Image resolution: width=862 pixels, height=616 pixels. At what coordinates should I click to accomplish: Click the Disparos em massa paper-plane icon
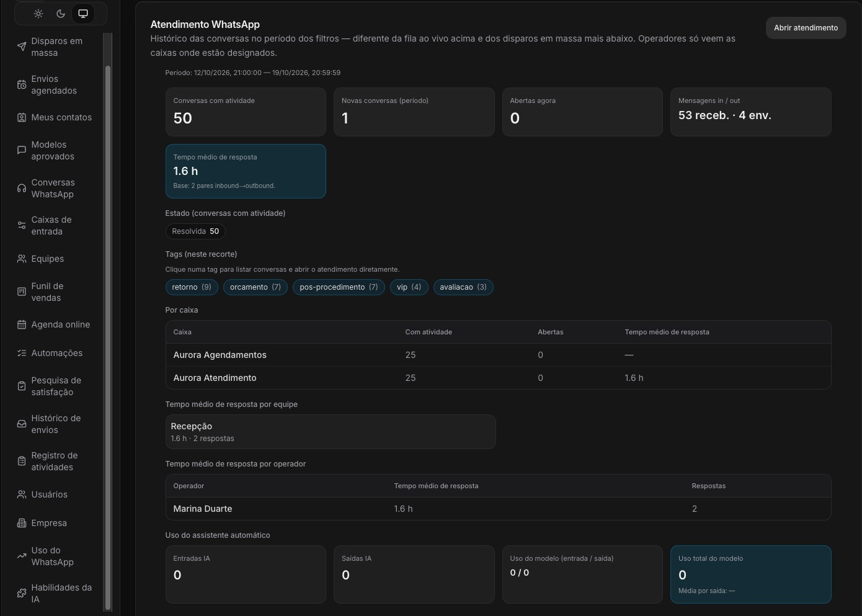pos(22,47)
